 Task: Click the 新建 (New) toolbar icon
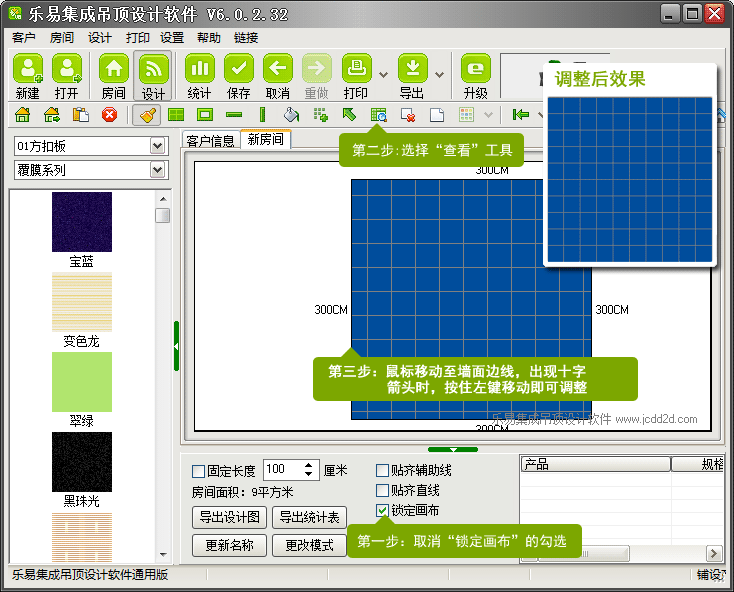point(28,75)
